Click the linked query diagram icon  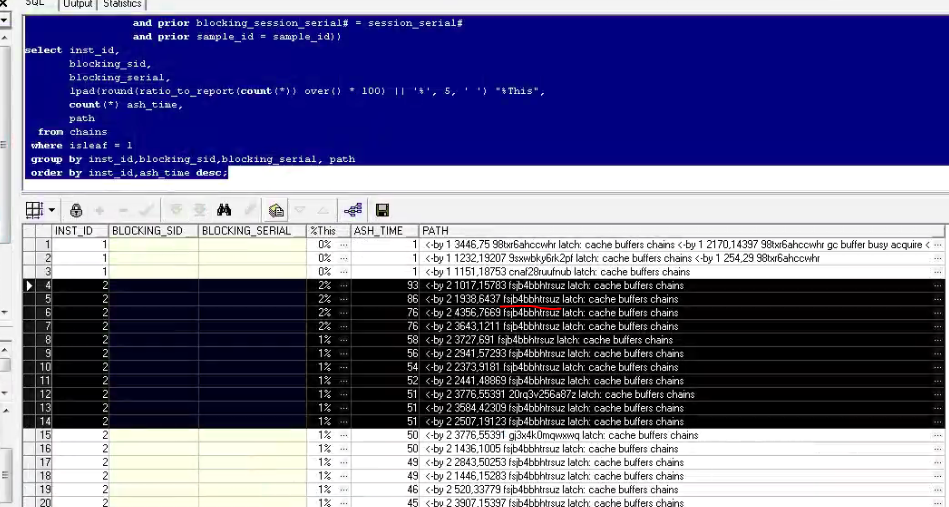[x=352, y=210]
